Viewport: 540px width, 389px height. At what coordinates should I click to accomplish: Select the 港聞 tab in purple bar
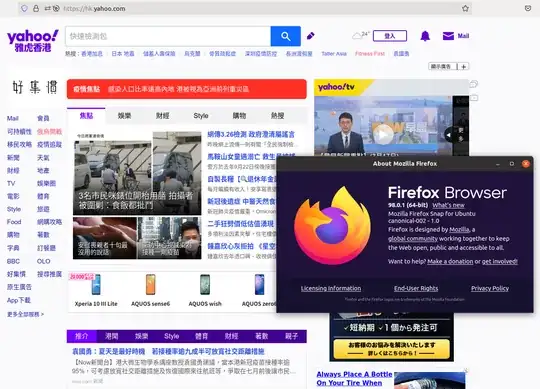pos(112,336)
